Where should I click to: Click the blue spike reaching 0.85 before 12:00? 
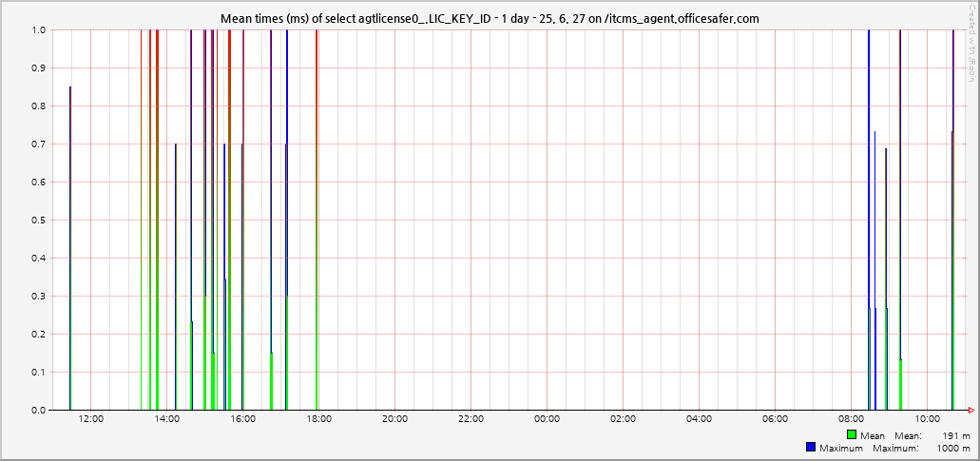[x=70, y=249]
